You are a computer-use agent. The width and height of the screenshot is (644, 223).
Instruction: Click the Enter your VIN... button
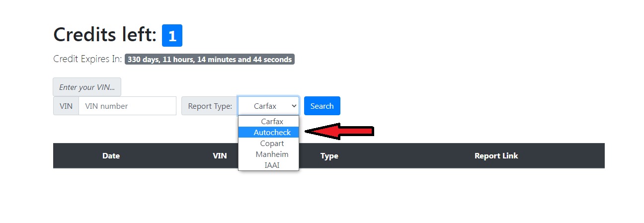point(87,87)
